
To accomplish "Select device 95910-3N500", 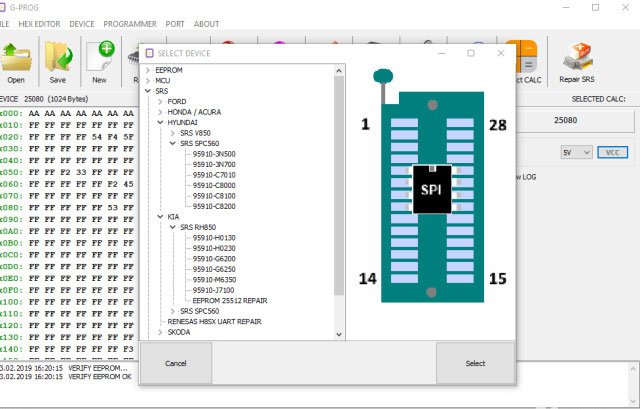I will 214,154.
